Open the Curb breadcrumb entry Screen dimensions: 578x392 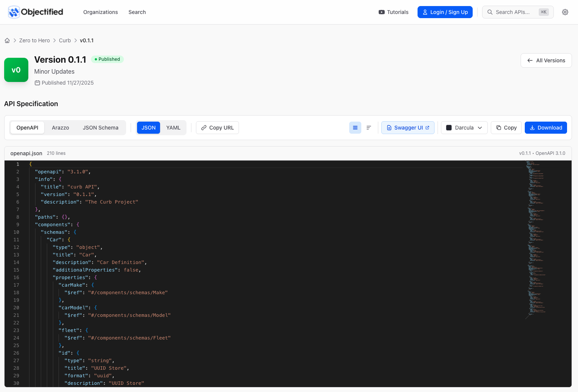point(65,40)
